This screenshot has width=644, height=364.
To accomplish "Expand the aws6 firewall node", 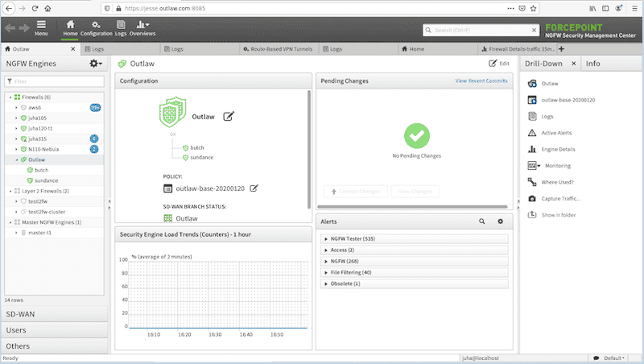I will pyautogui.click(x=16, y=108).
